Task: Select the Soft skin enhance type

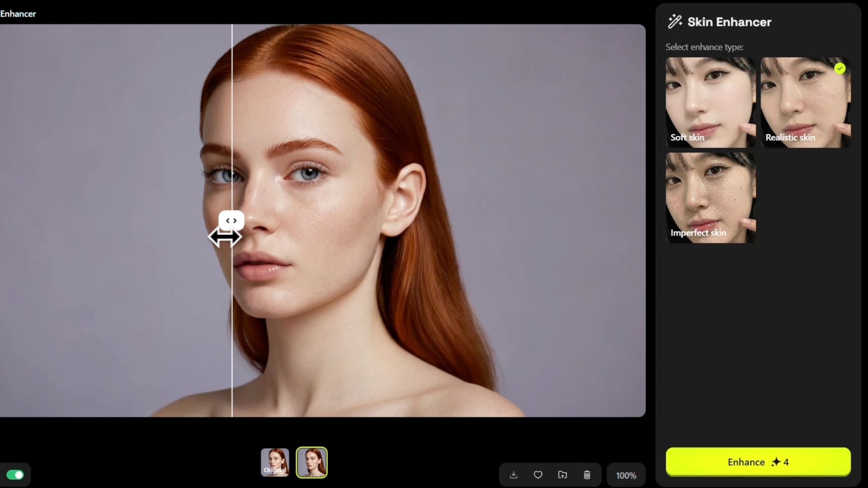Action: tap(710, 102)
